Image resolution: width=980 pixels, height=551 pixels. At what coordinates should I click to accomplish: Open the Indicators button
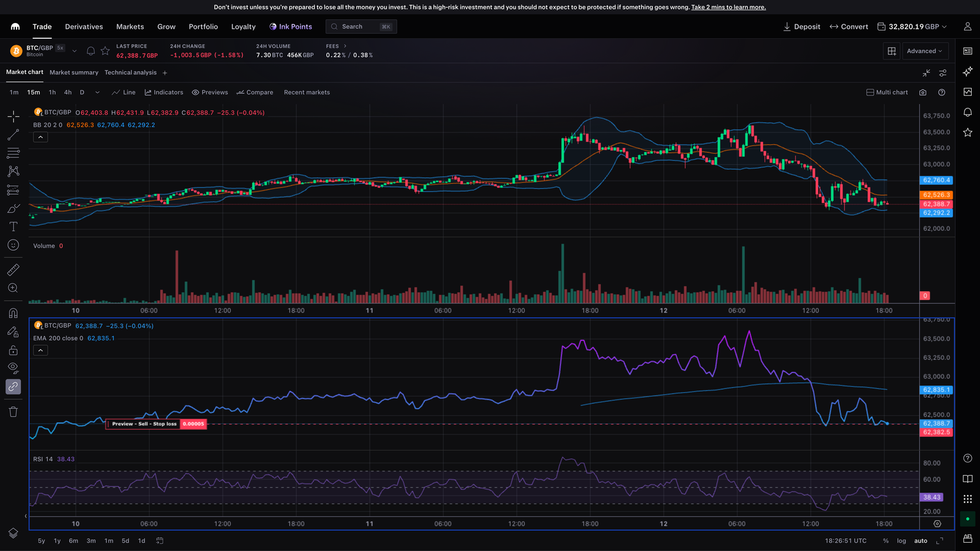pos(164,92)
